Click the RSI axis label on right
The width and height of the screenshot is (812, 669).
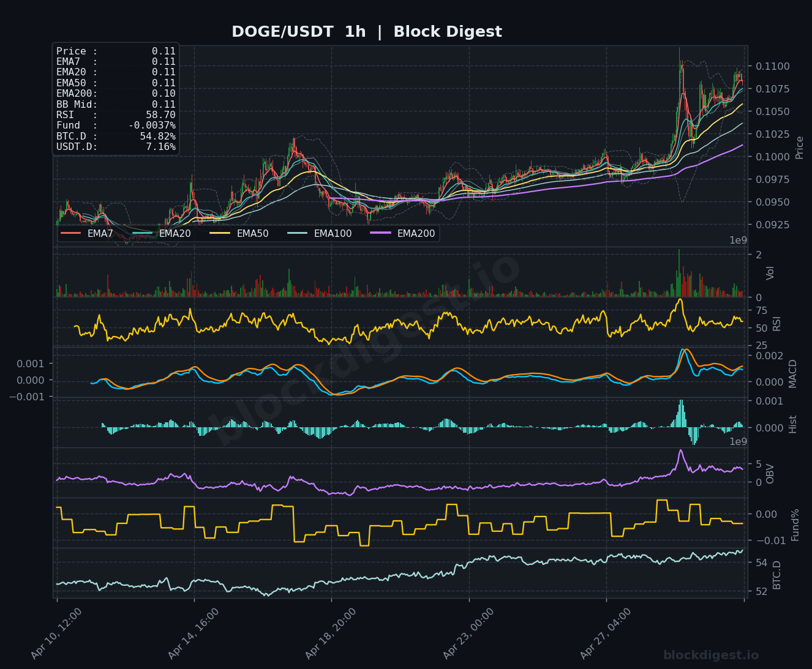pos(776,324)
